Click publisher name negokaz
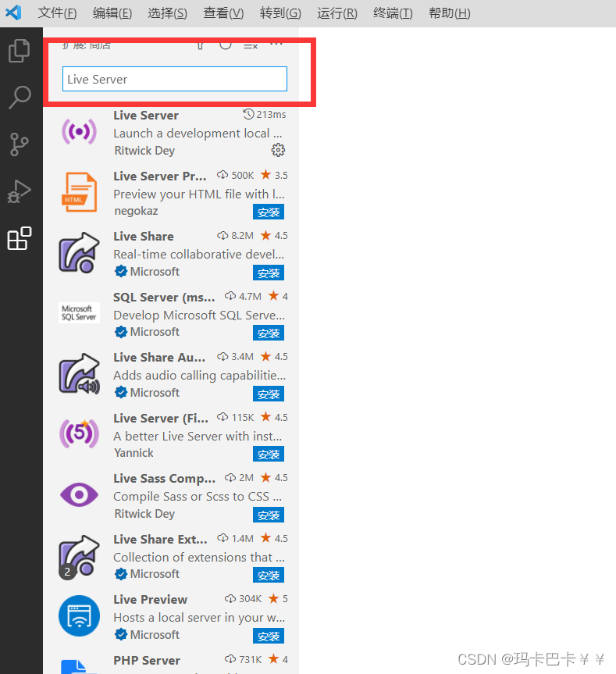The image size is (616, 674). (x=136, y=211)
